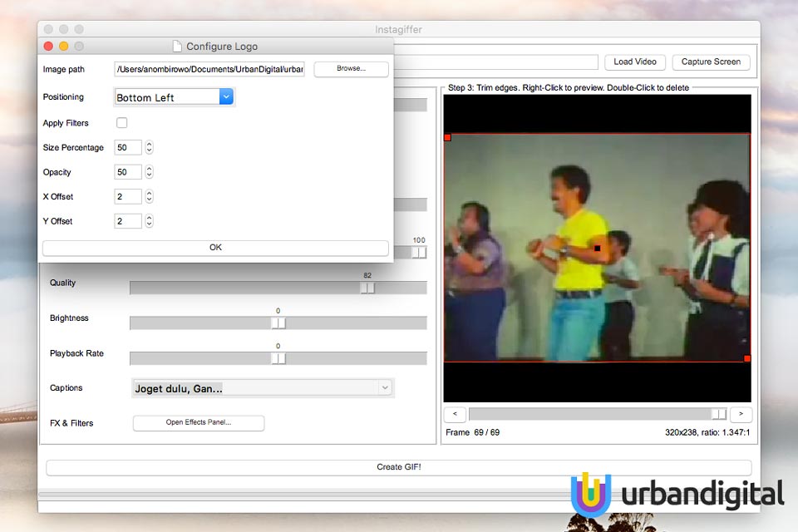
Task: Click the Playback Rate label
Action: click(x=76, y=353)
